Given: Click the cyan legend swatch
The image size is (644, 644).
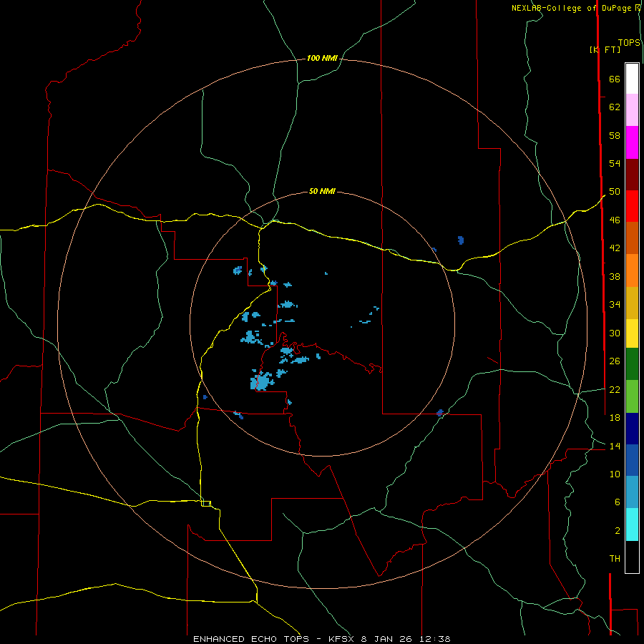Looking at the screenshot, I should point(632,525).
